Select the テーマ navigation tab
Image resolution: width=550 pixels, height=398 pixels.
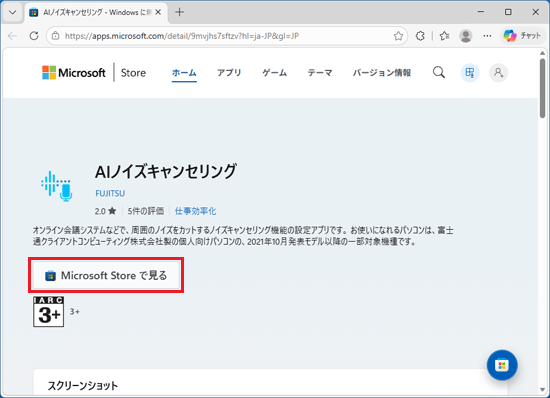click(x=320, y=73)
